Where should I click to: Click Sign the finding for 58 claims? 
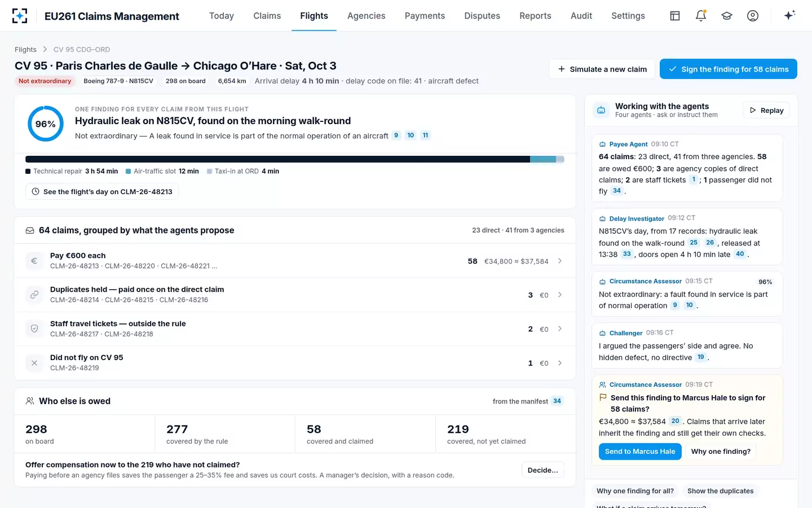click(x=729, y=69)
